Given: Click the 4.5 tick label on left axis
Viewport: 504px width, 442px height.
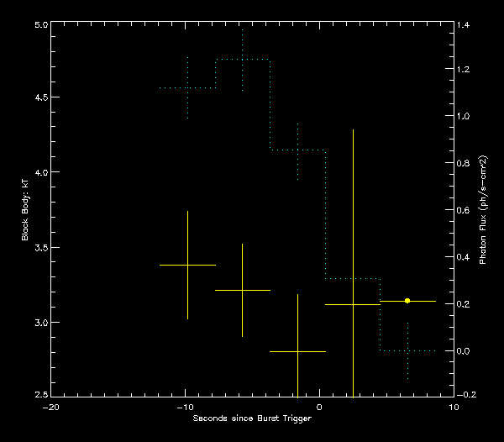Looking at the screenshot, I should point(39,97).
